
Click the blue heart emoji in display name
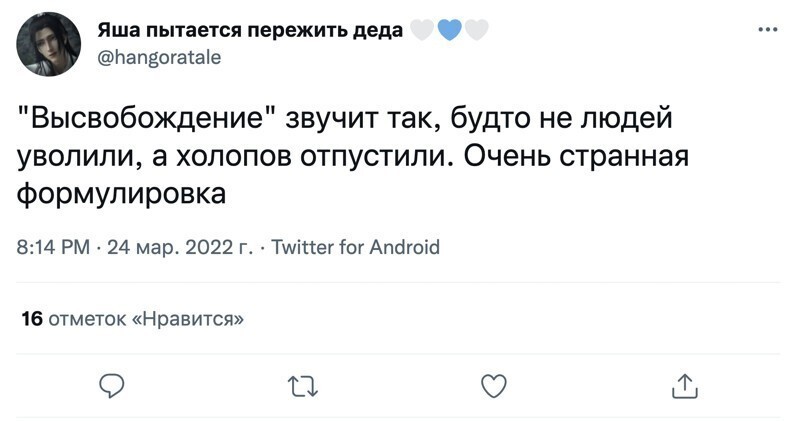tap(450, 31)
